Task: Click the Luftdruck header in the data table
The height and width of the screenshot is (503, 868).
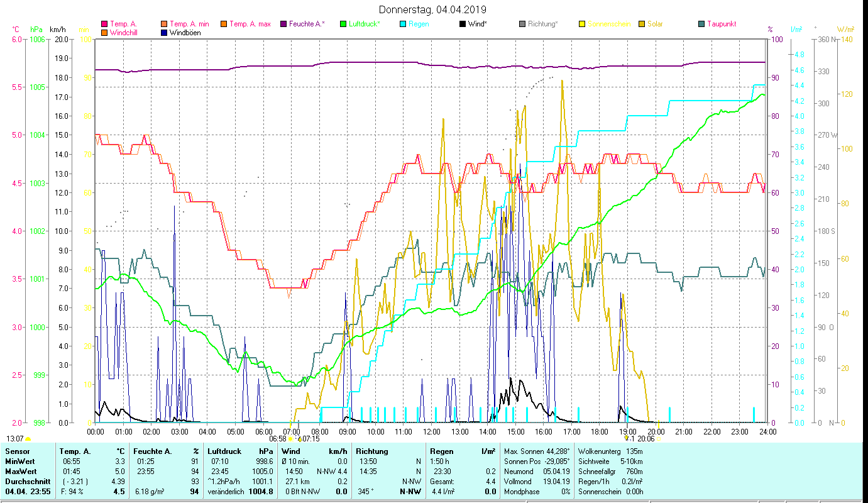Action: click(223, 451)
